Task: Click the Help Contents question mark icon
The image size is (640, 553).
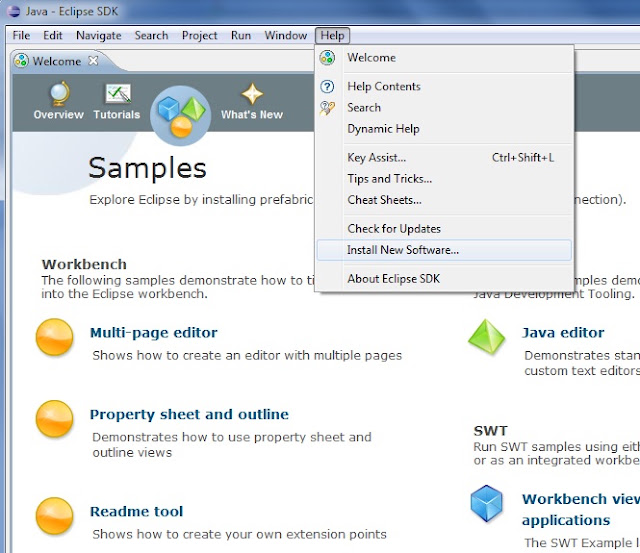Action: coord(327,87)
